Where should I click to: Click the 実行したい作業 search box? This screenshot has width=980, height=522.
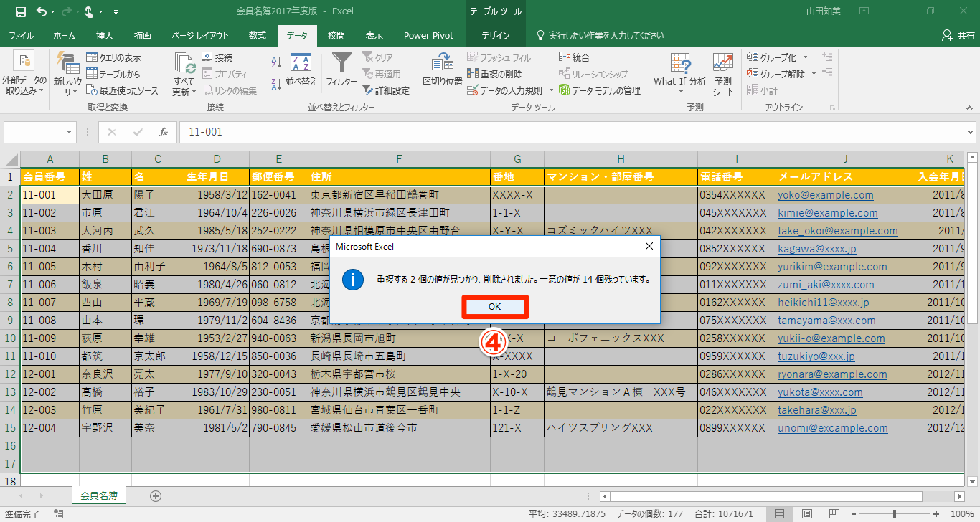[600, 35]
